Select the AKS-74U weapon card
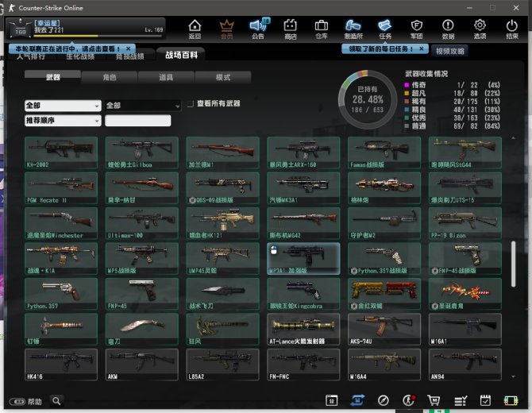Viewport: 532px width, 413px height. (384, 329)
